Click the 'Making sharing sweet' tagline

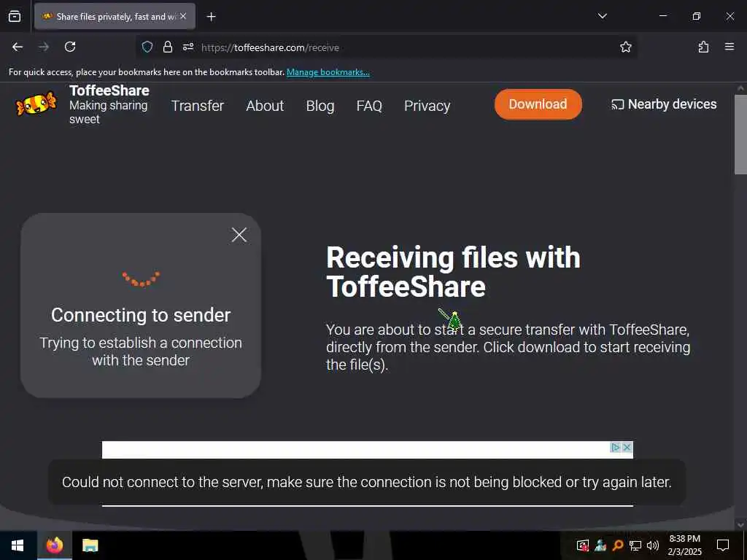pos(109,112)
